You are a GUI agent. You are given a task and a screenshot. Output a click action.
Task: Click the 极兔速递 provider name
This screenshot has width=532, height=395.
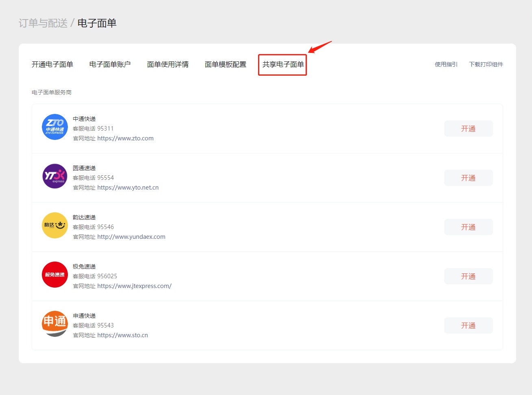coord(84,266)
